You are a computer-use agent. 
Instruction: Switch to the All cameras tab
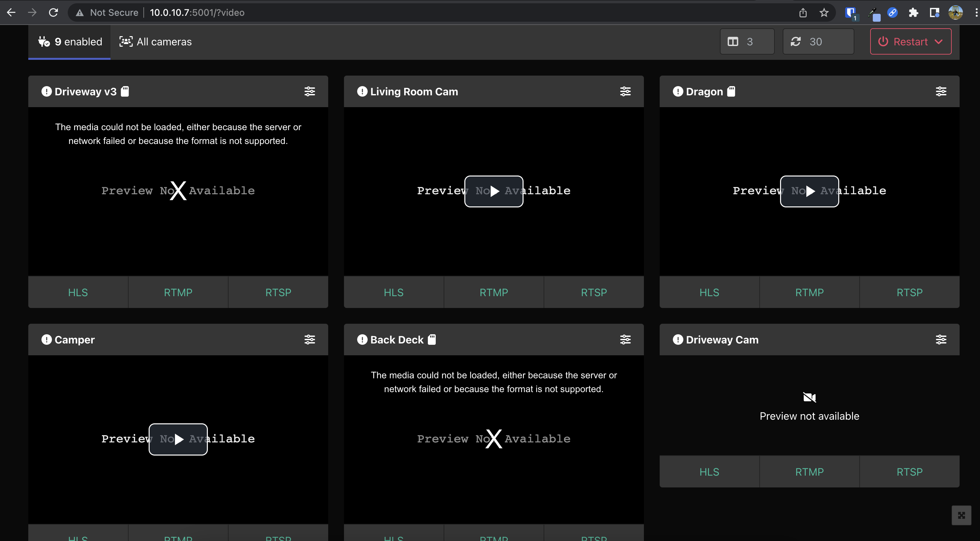pyautogui.click(x=156, y=42)
